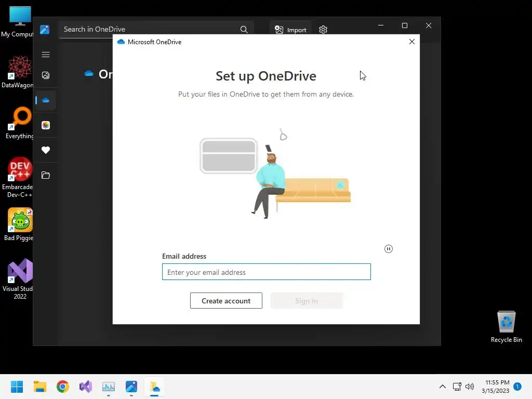Open the performance monitor taskbar icon
Screen dimensions: 532x399
pos(109,387)
